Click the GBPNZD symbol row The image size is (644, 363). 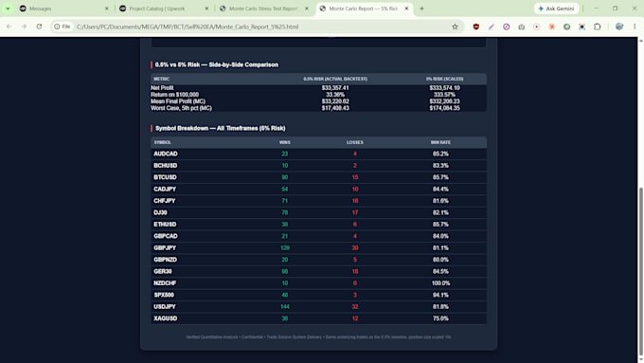tap(319, 260)
